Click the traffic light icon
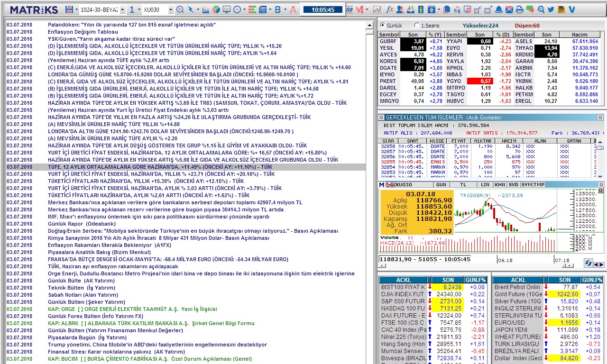Viewport: 607px width, 364px height. [x=421, y=9]
